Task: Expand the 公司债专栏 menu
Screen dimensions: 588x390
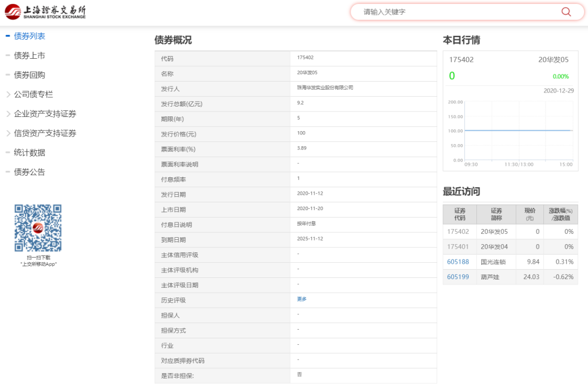Action: pos(33,94)
